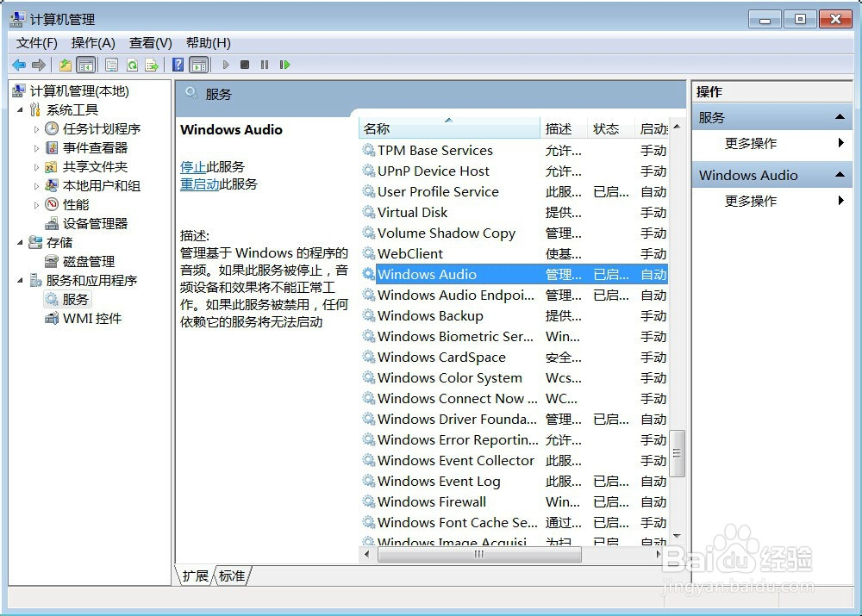Viewport: 862px width, 616px height.
Task: Switch to the 扩展 tab
Action: click(x=195, y=576)
